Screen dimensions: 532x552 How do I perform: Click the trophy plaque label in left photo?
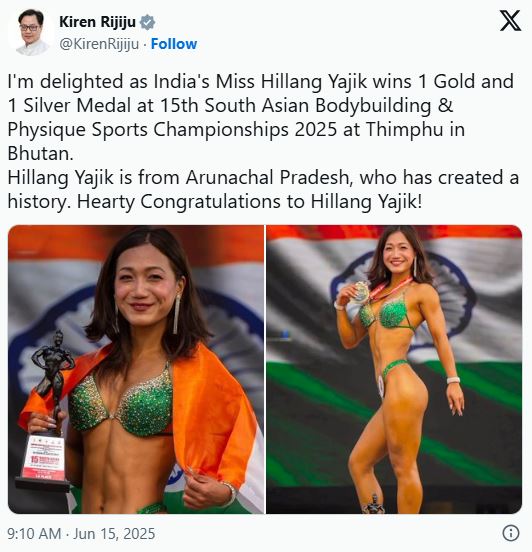[43, 458]
